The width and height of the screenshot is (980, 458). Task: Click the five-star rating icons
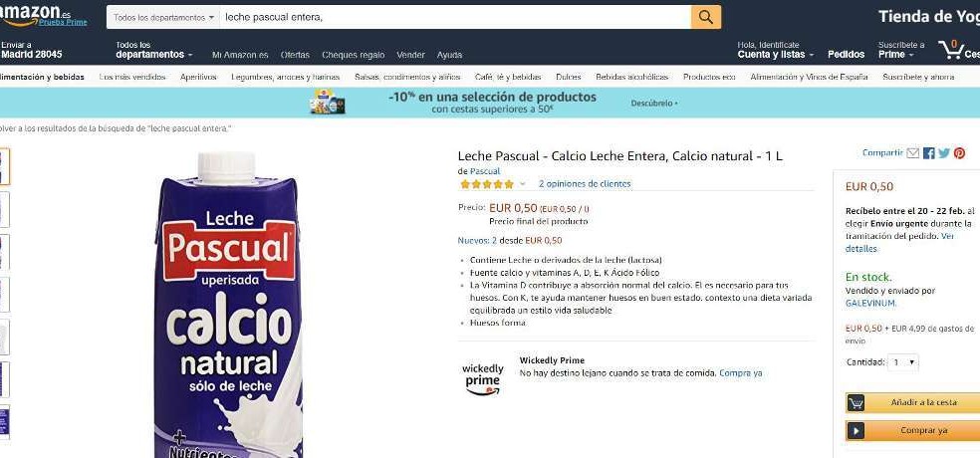click(x=486, y=184)
